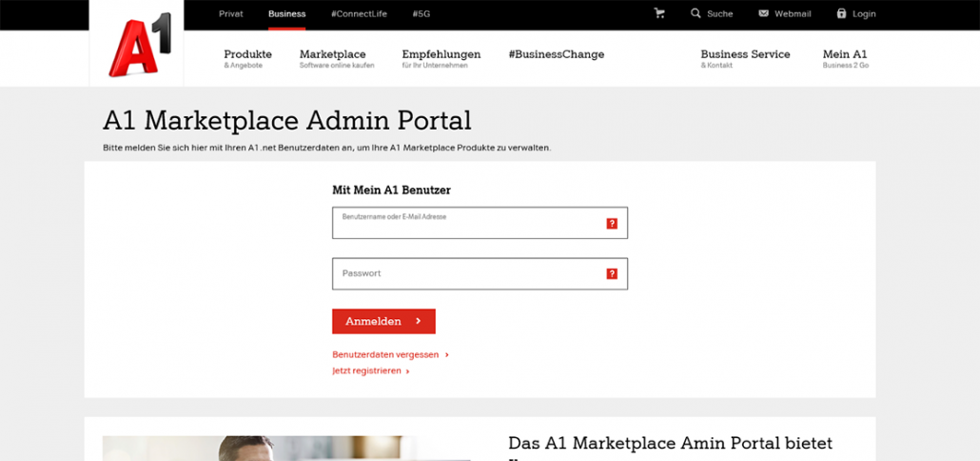Open the Produkte & Angebote menu
The height and width of the screenshot is (461, 980).
247,58
